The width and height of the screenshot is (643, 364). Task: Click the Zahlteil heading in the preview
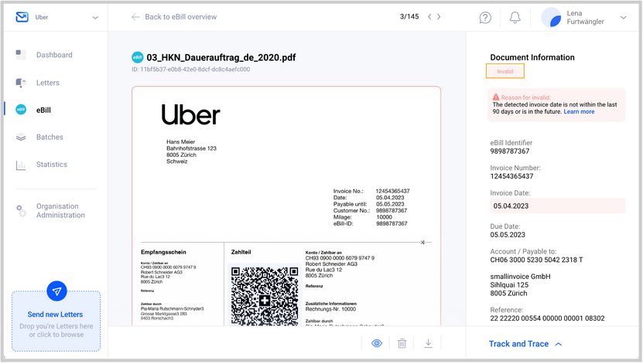[x=241, y=252]
